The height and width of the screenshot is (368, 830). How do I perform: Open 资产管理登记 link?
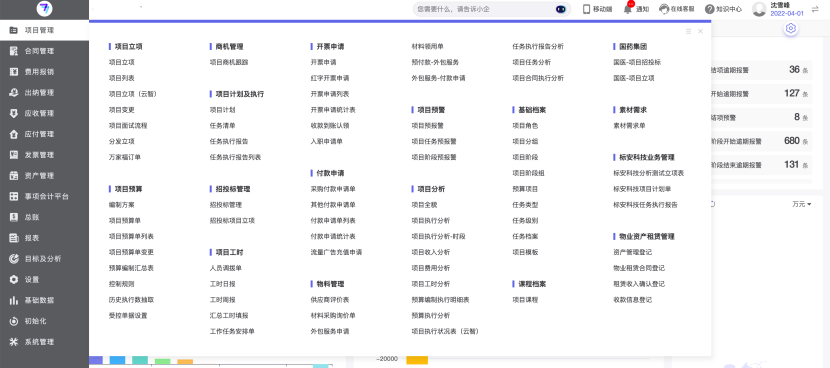[x=632, y=252]
